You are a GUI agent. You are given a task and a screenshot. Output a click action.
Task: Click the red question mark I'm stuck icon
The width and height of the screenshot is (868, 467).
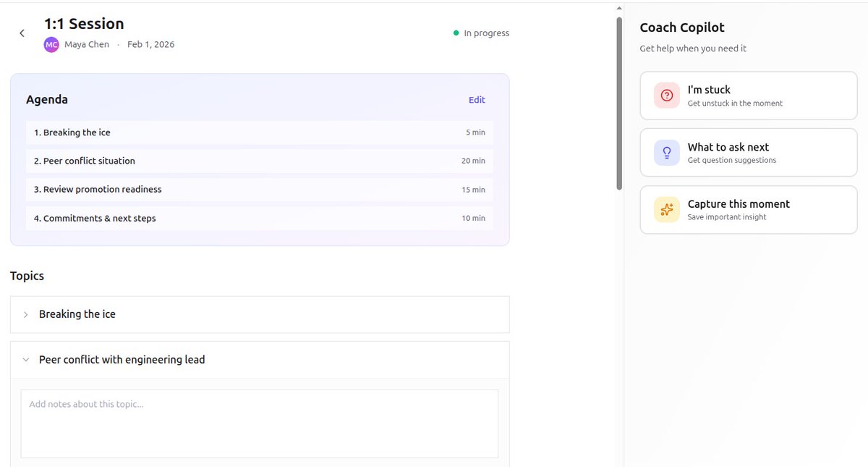click(x=667, y=96)
